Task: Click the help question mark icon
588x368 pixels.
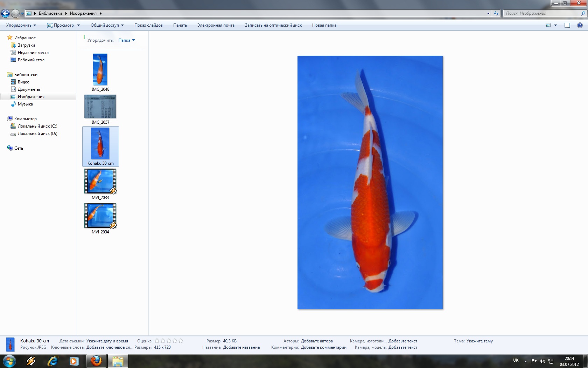Action: (x=580, y=25)
